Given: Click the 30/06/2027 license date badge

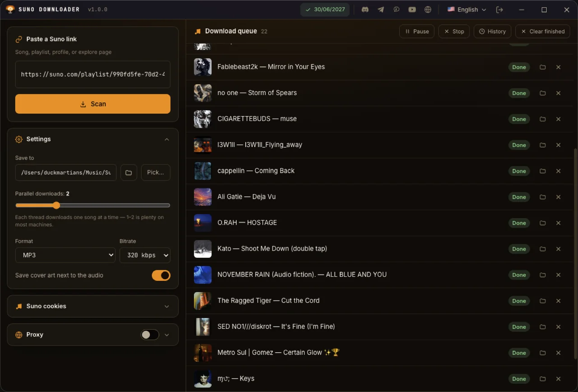Looking at the screenshot, I should [325, 9].
